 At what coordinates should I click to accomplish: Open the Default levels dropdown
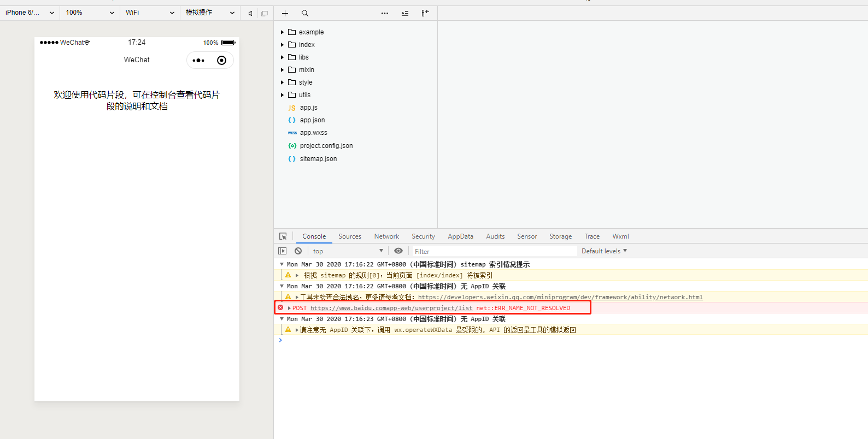click(x=604, y=251)
